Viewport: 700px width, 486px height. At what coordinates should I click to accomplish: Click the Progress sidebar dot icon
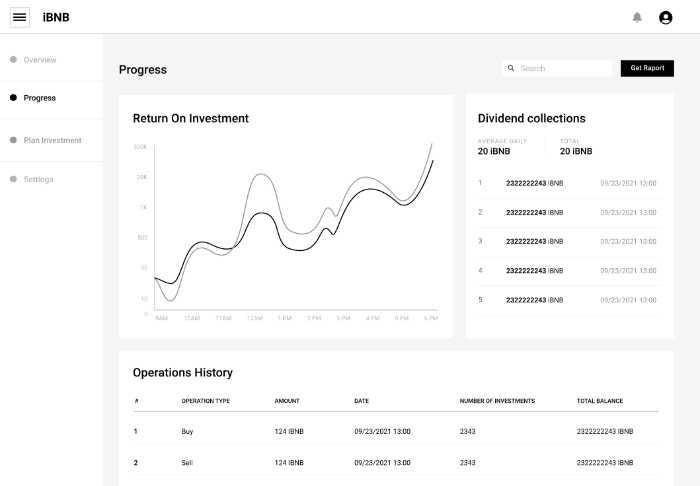point(13,97)
